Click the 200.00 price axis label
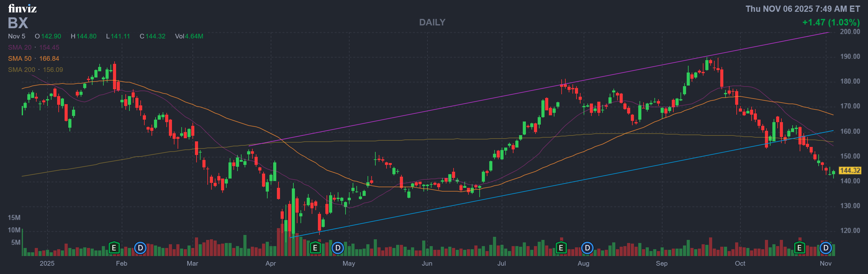 (850, 32)
